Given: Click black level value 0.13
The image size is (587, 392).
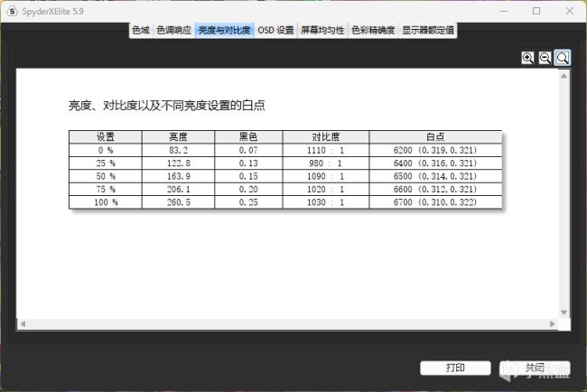Looking at the screenshot, I should tap(248, 163).
